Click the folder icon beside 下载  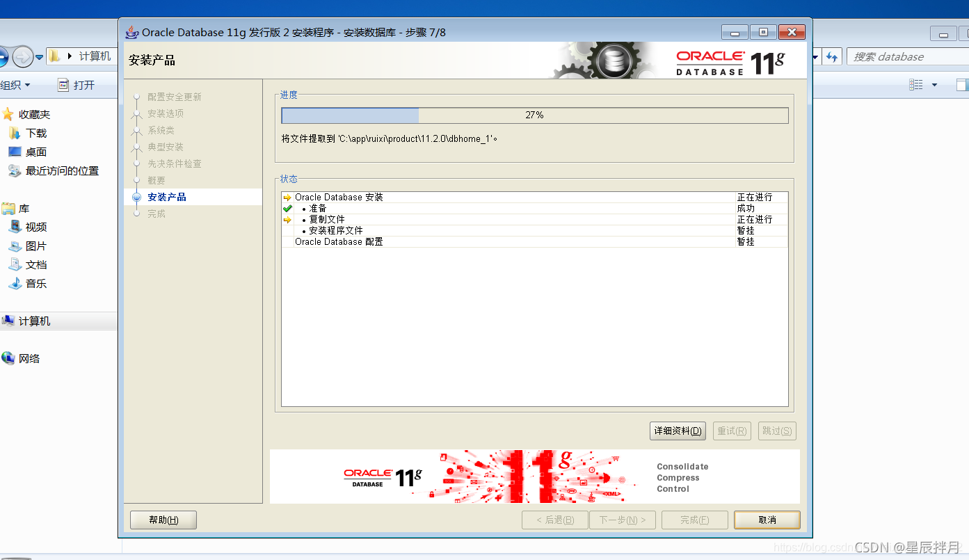coord(15,133)
